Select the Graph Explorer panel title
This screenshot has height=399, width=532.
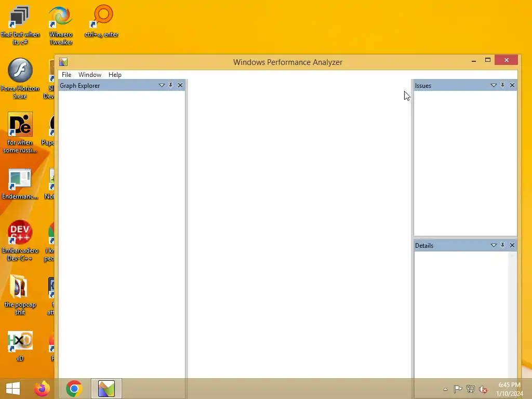pyautogui.click(x=79, y=86)
